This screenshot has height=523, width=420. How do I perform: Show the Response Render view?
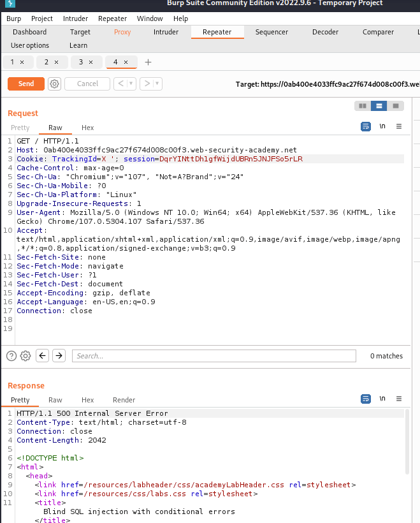click(x=124, y=400)
